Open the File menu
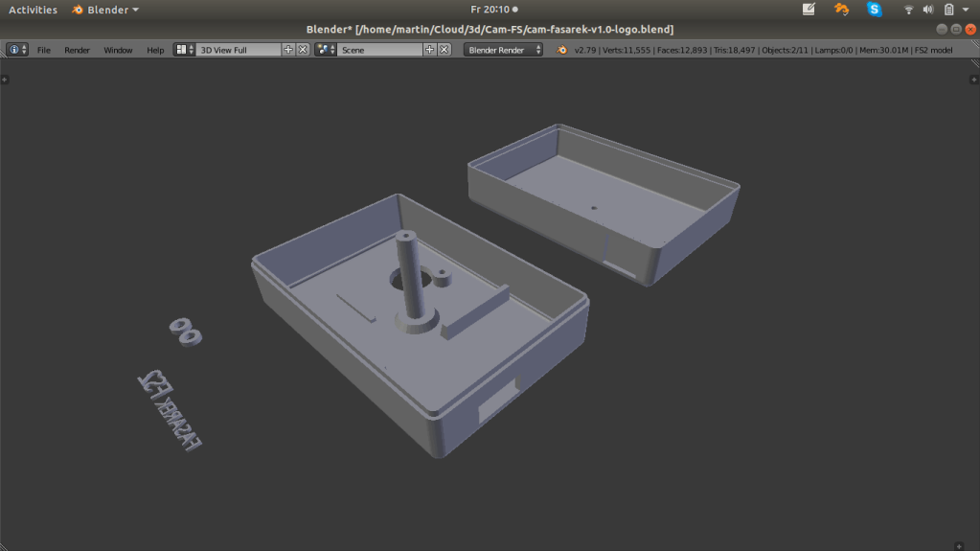 tap(44, 50)
